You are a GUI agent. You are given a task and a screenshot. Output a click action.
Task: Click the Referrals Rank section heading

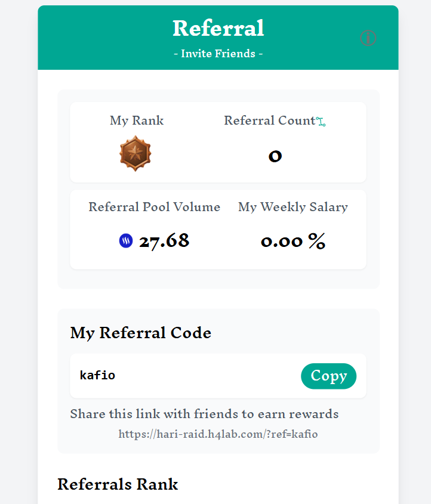(118, 484)
